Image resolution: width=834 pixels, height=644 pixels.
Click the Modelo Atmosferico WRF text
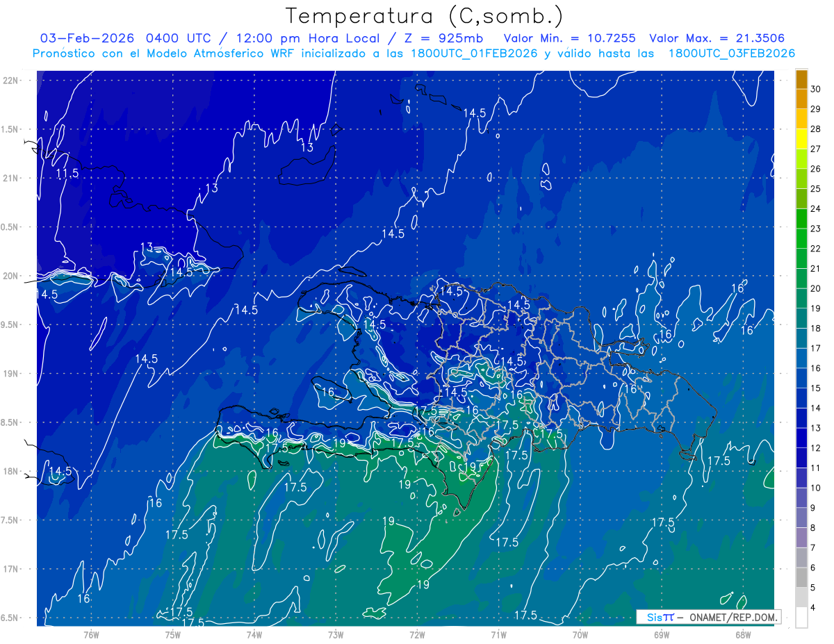click(x=218, y=53)
